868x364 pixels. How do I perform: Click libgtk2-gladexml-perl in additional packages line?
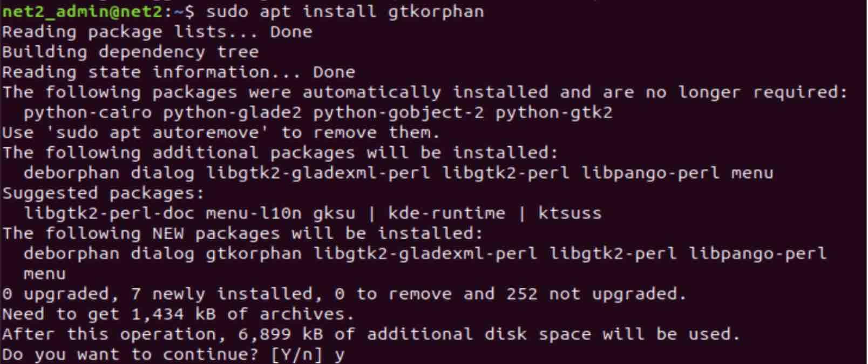click(318, 173)
